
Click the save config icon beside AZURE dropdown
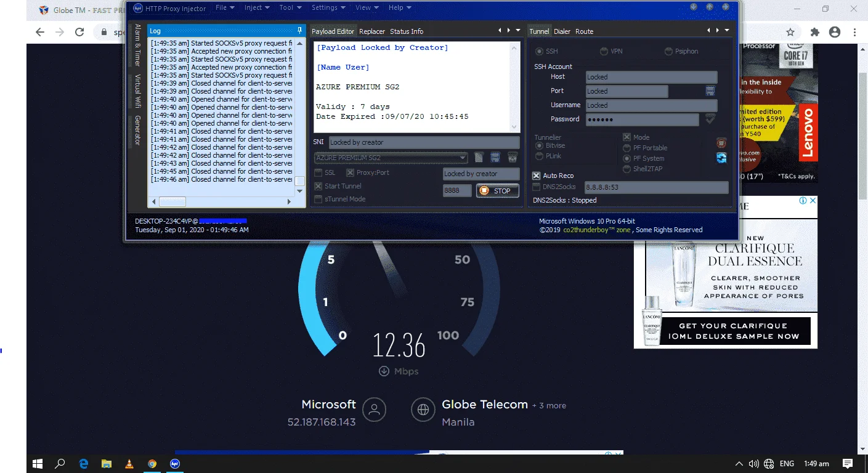pos(495,158)
